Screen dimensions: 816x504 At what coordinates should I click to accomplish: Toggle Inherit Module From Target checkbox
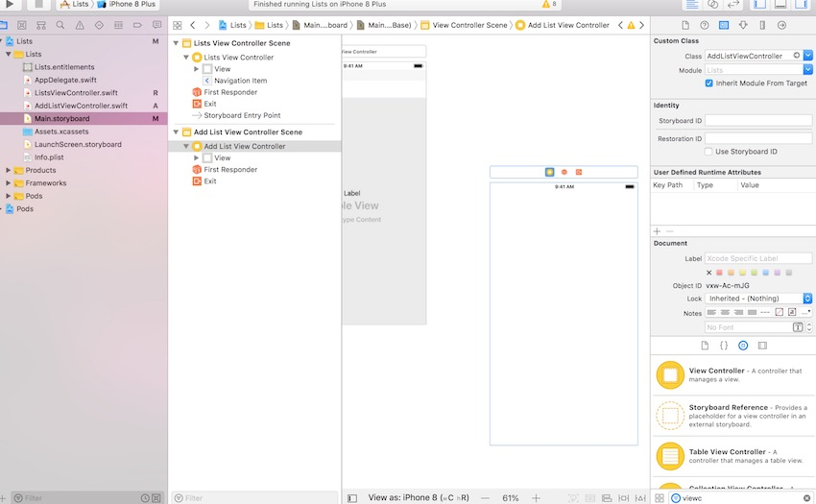tap(708, 84)
